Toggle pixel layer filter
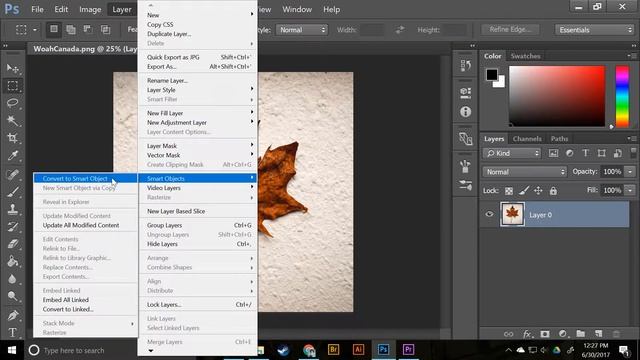 click(x=553, y=153)
